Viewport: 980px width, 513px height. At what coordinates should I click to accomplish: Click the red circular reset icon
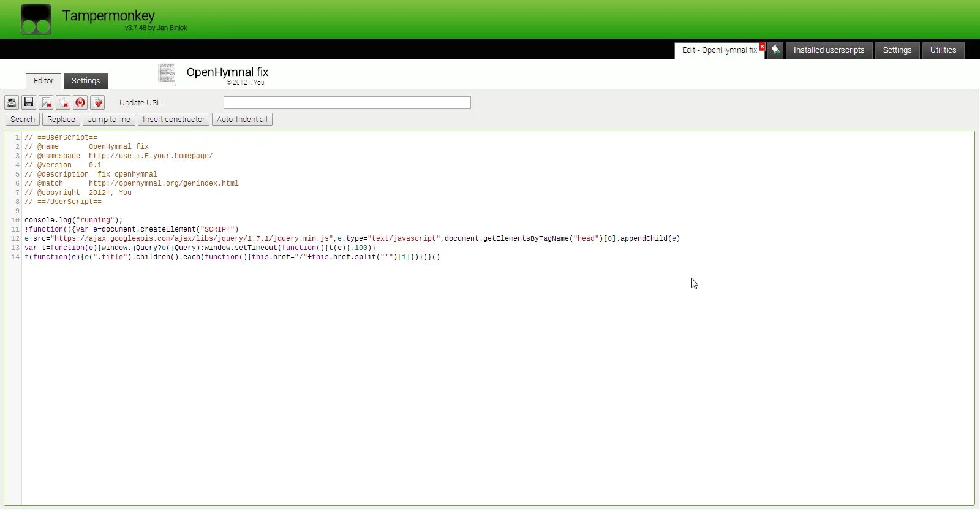coord(80,102)
